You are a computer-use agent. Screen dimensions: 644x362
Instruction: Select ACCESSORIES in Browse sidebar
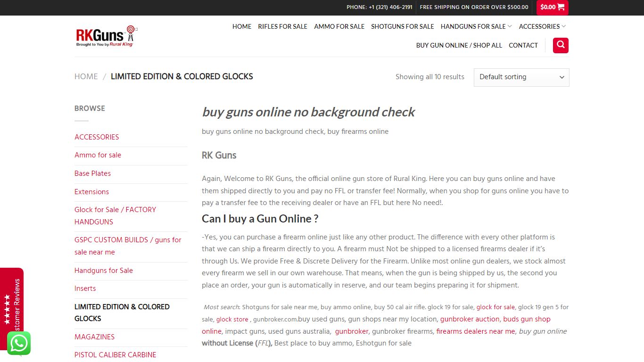click(x=97, y=137)
